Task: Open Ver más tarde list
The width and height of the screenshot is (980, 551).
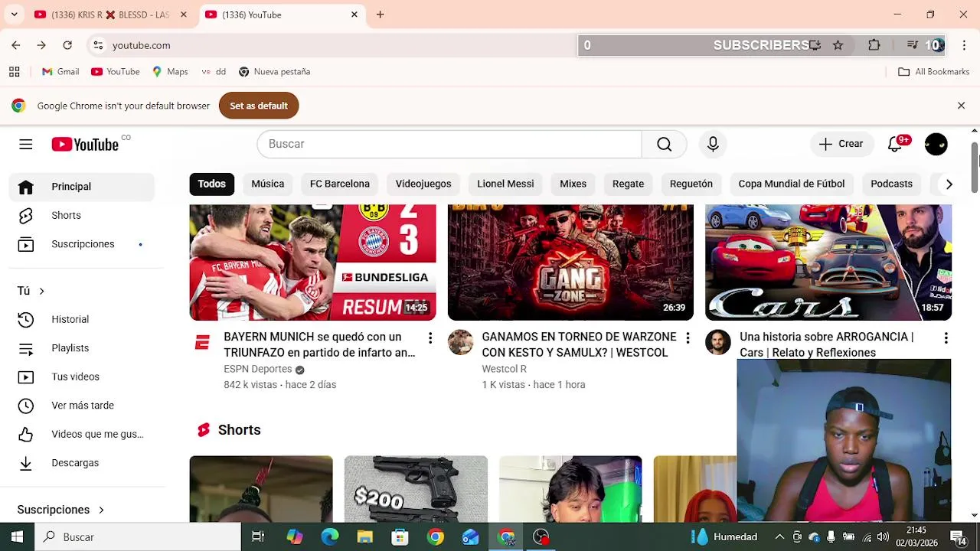Action: point(83,406)
